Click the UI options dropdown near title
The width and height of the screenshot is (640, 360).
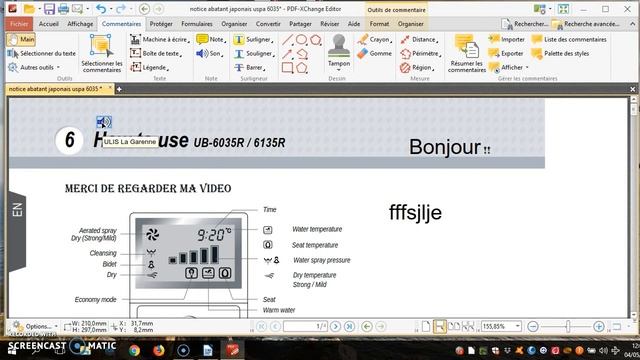pyautogui.click(x=542, y=9)
